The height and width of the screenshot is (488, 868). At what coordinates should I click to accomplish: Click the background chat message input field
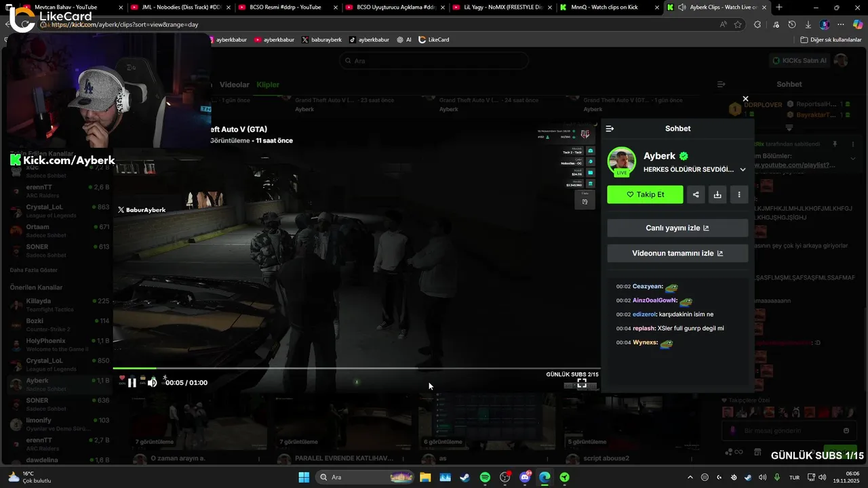790,431
